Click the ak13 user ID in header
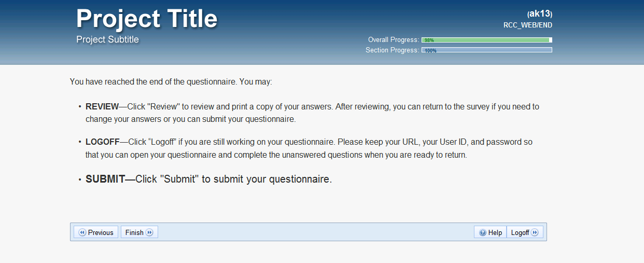This screenshot has height=263, width=644. click(539, 14)
